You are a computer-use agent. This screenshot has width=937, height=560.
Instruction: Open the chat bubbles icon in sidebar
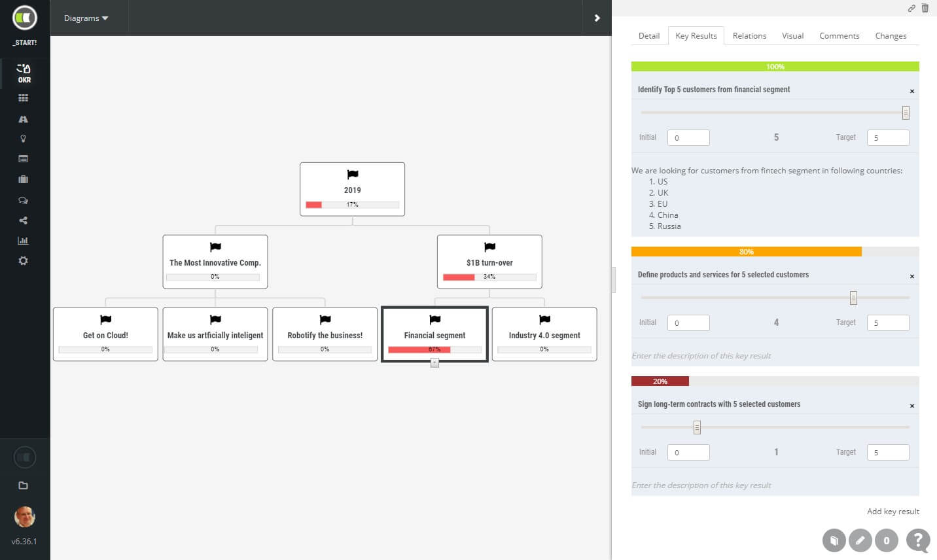24,200
